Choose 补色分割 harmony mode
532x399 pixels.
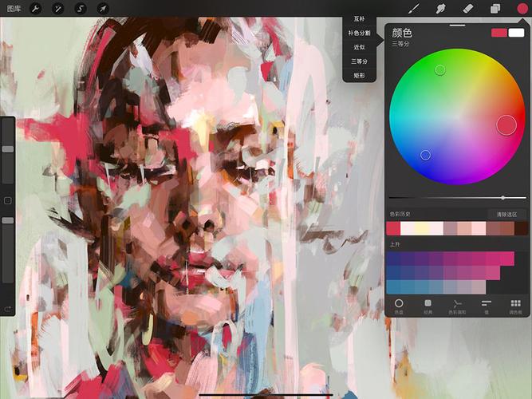[x=359, y=34]
